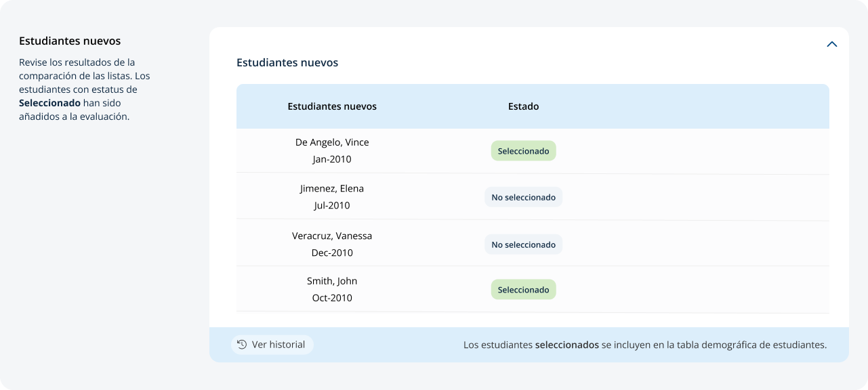
Task: Click No seleccionado badge for Veracruz, Vanessa
Action: pos(523,244)
